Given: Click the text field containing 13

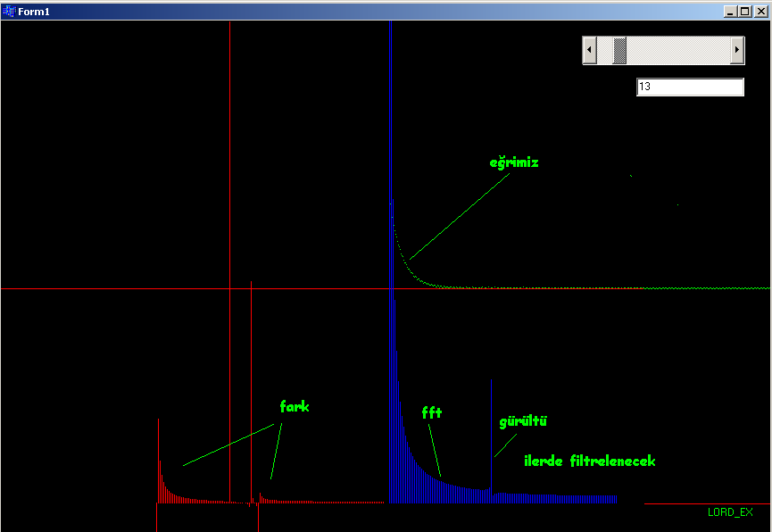Looking at the screenshot, I should coord(690,87).
